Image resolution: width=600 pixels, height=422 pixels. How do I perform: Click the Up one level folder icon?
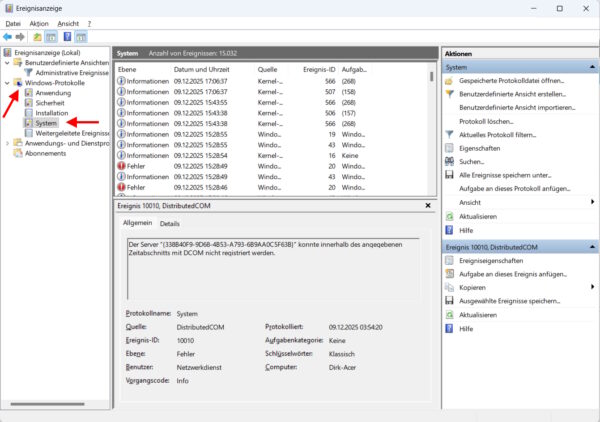click(37, 37)
